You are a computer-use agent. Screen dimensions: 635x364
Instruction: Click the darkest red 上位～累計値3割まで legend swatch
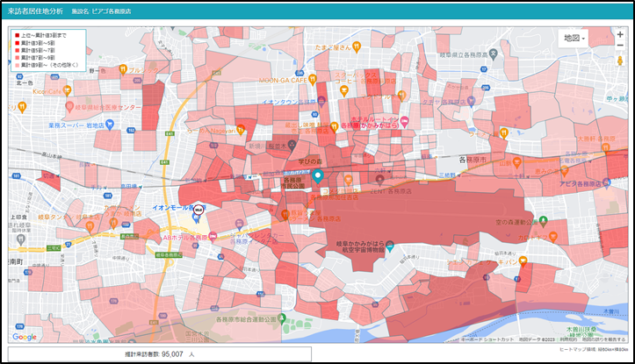click(x=16, y=34)
